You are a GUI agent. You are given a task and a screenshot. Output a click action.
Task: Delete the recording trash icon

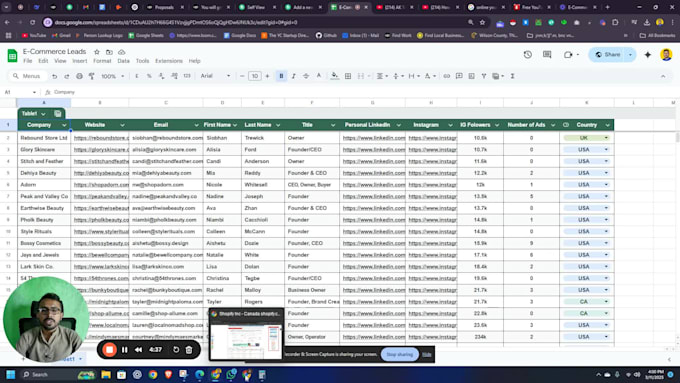point(189,350)
